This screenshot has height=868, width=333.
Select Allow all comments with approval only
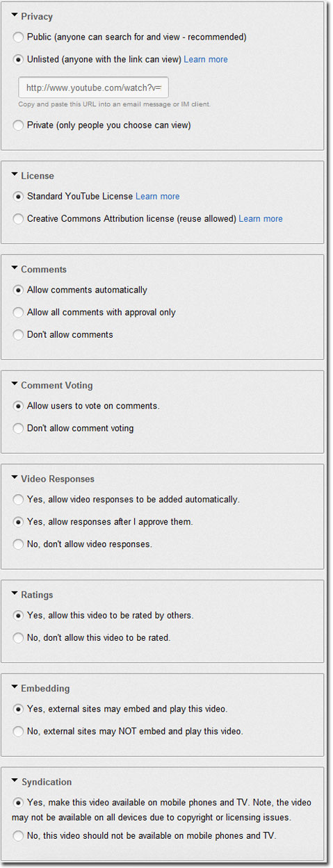tap(19, 313)
